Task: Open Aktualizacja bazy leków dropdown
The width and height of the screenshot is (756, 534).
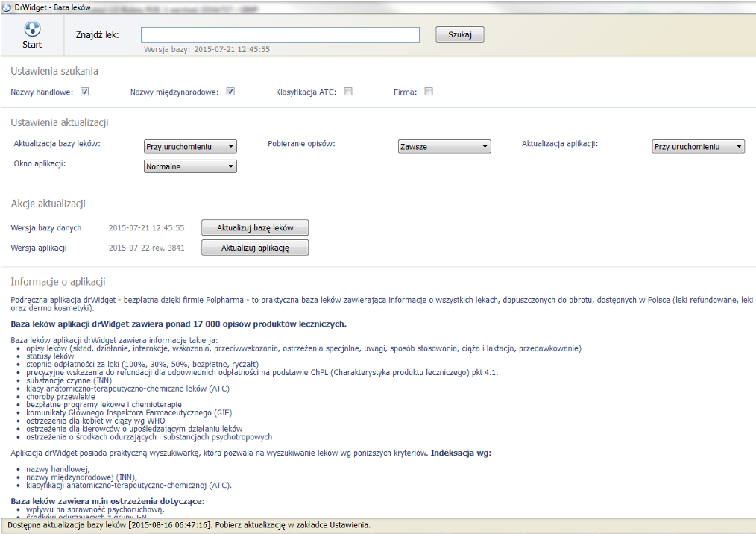Action: 190,147
